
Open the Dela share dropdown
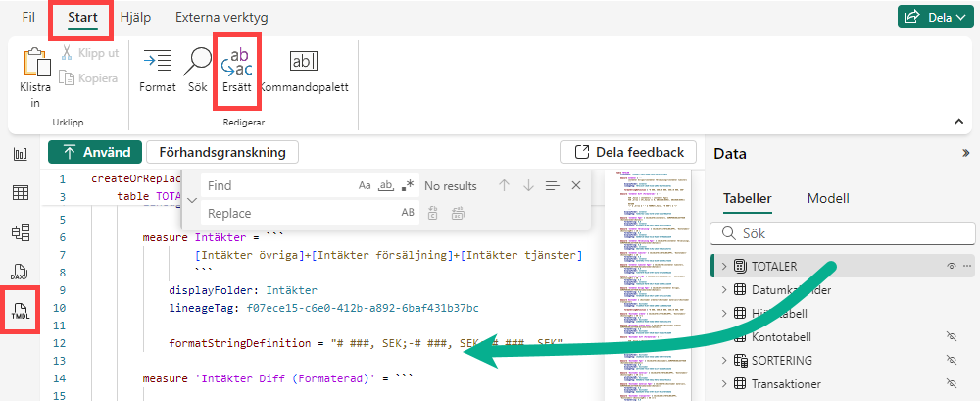(935, 18)
